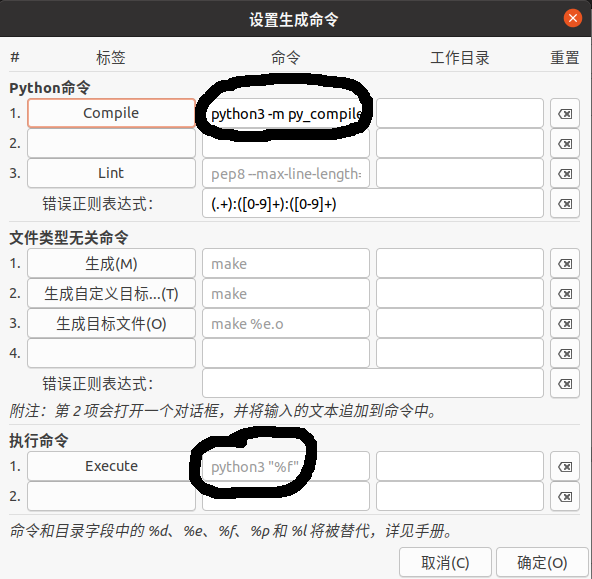
Task: Click the 标签 column header
Action: pos(111,58)
